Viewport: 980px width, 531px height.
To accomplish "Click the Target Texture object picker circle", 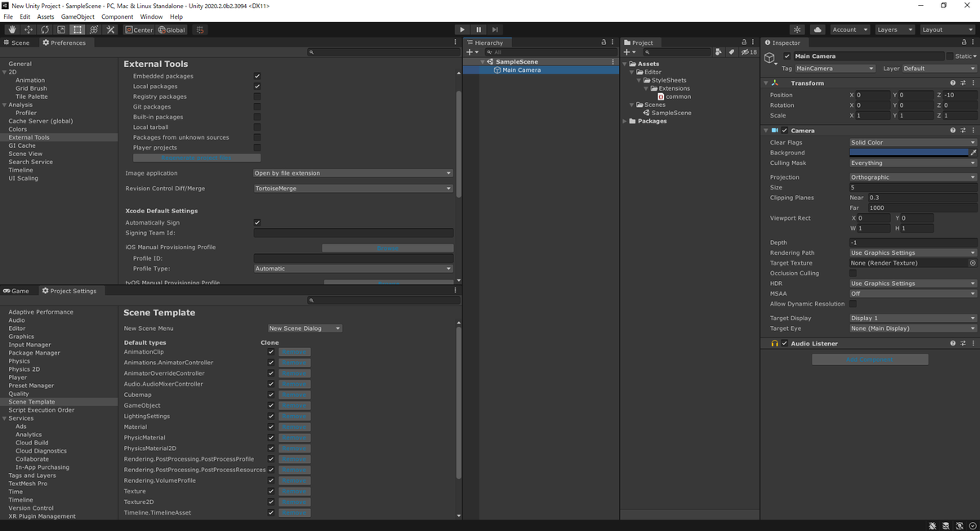I will (973, 263).
